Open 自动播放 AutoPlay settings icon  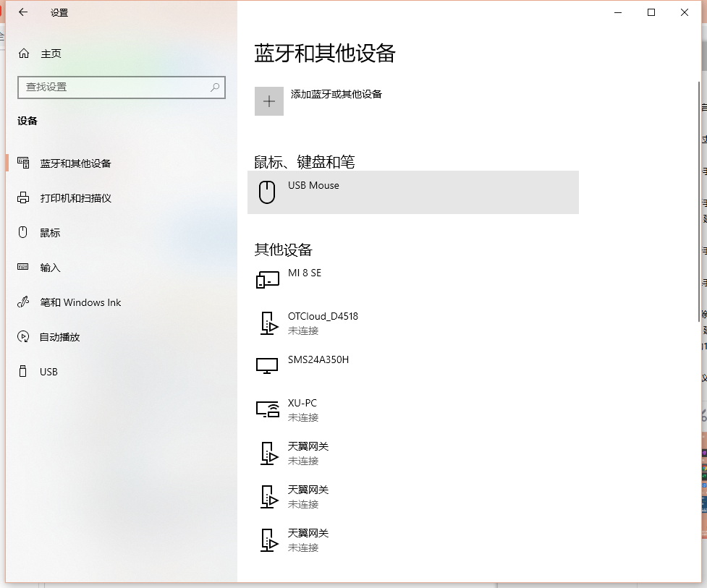click(x=24, y=336)
